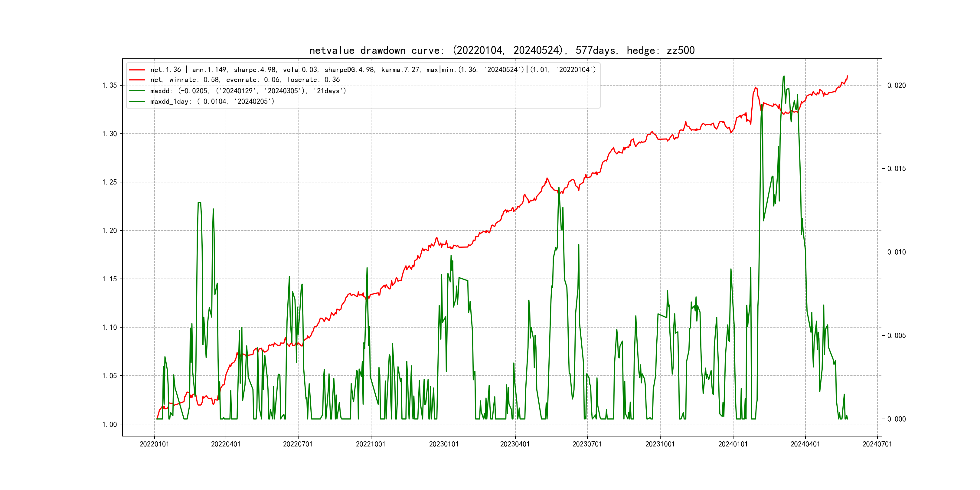This screenshot has width=980, height=490.
Task: Click right y-axis label 0.010
Action: click(x=896, y=252)
